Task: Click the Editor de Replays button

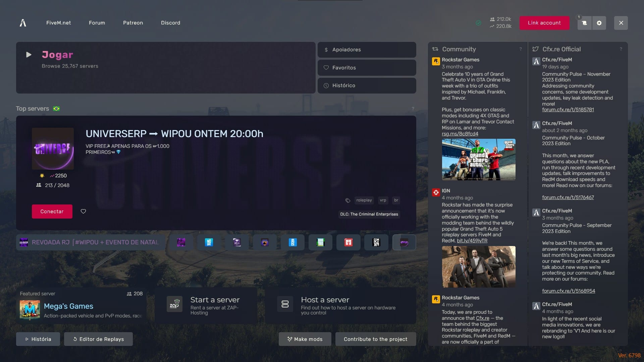Action: (x=98, y=339)
